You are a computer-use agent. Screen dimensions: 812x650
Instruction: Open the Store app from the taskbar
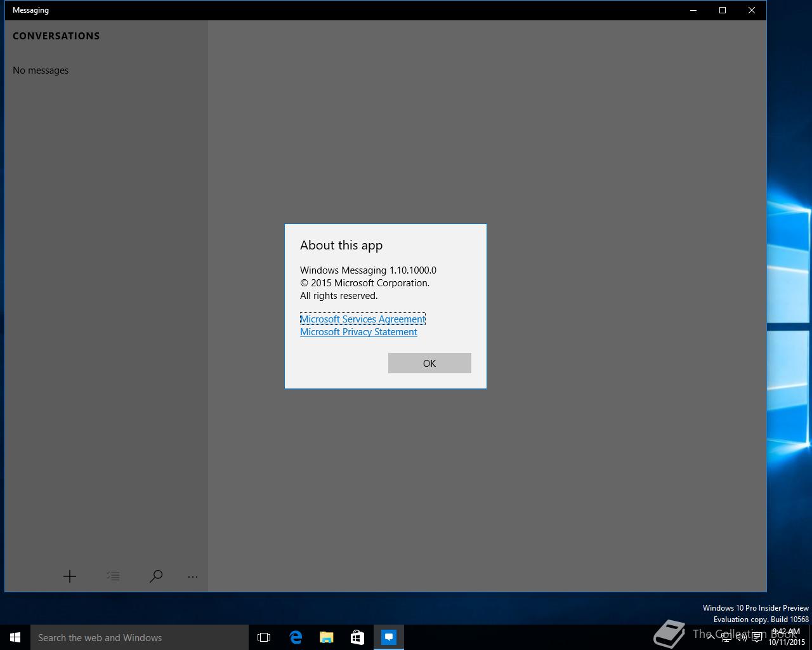(358, 637)
